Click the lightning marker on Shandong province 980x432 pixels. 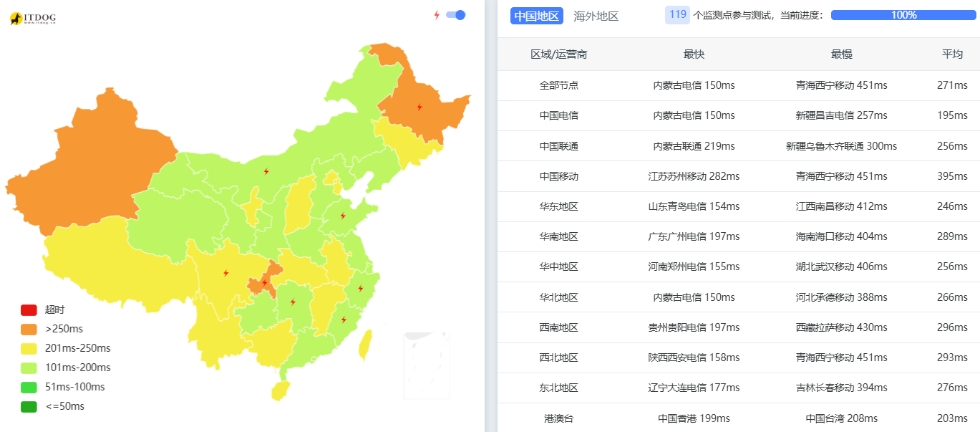point(343,216)
